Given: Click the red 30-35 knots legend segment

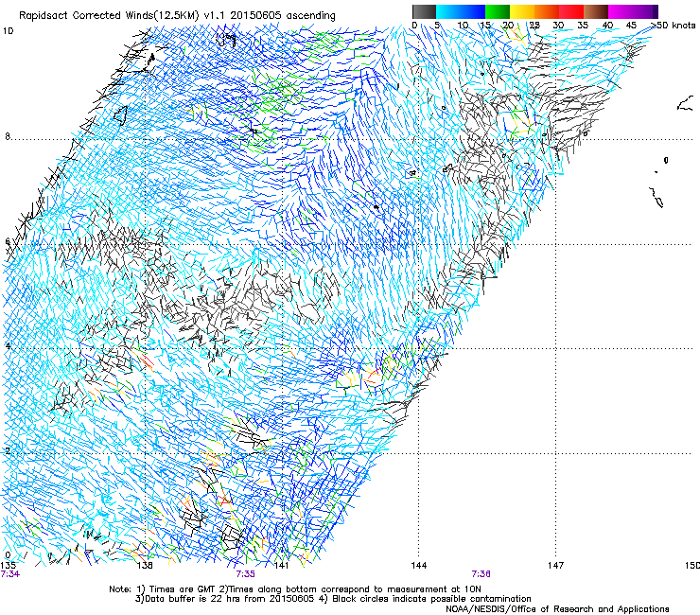Looking at the screenshot, I should pyautogui.click(x=571, y=11).
